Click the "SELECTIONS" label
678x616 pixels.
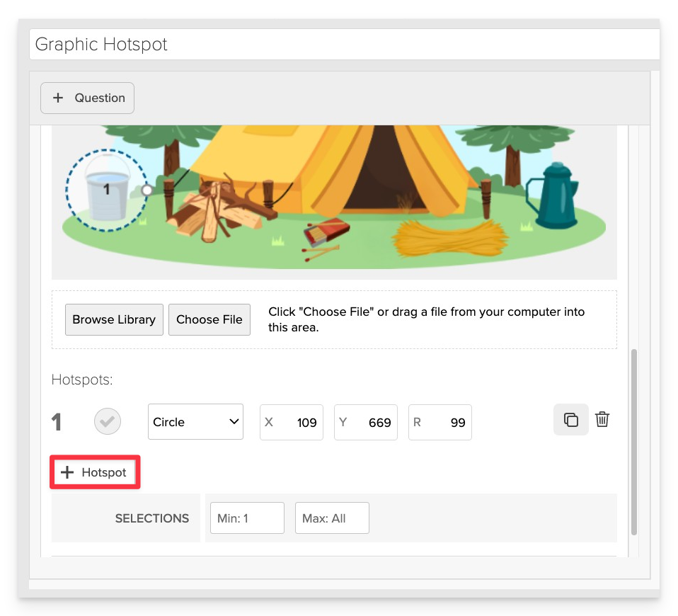(152, 518)
